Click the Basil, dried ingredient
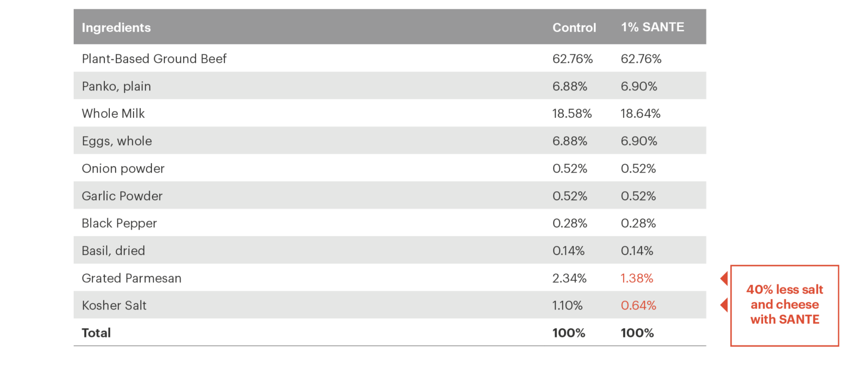This screenshot has width=868, height=376. click(113, 251)
